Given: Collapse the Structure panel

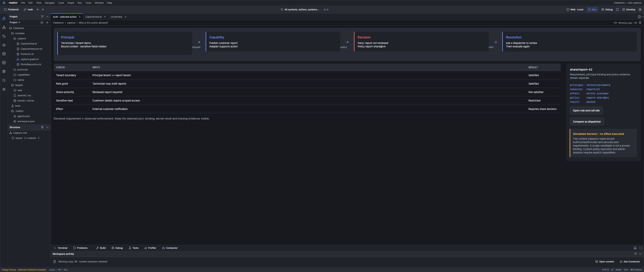Looking at the screenshot, I should (47, 127).
